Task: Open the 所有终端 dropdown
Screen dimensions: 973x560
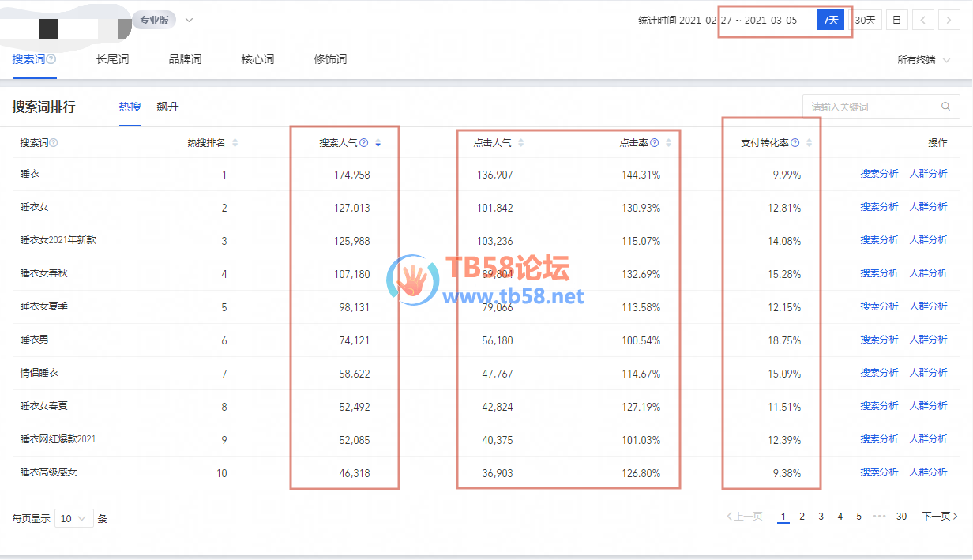Action: (923, 60)
